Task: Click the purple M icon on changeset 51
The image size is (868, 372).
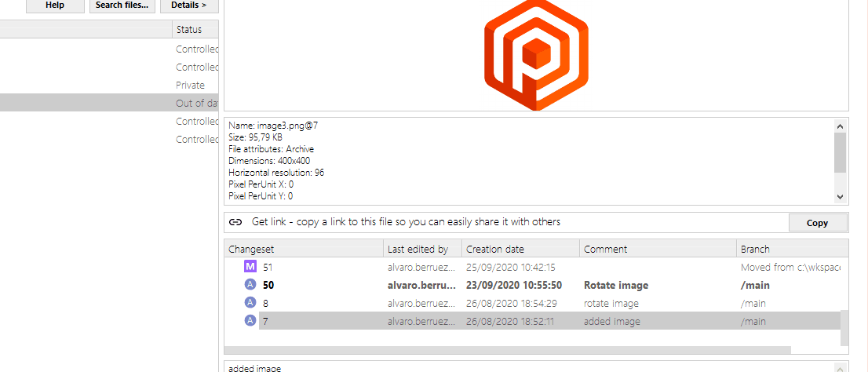Action: (250, 268)
